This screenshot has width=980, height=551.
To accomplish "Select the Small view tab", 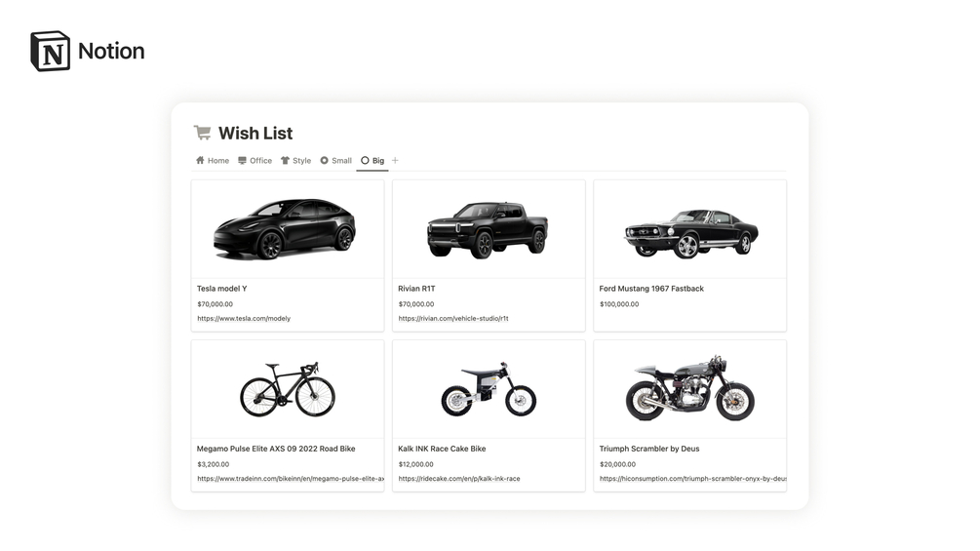I will [336, 161].
